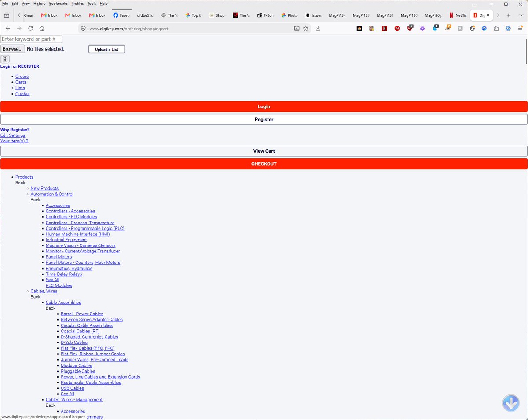The image size is (528, 420).
Task: Click the Upload a List button
Action: point(106,49)
